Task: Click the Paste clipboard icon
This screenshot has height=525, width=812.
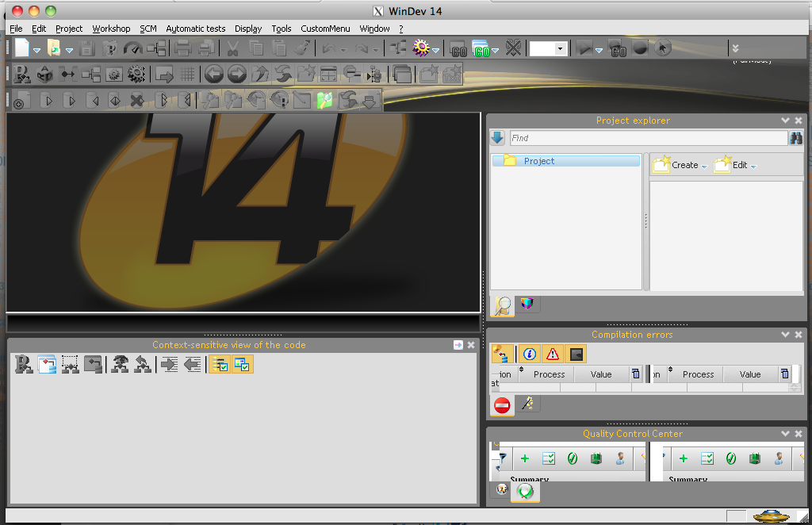Action: click(279, 48)
